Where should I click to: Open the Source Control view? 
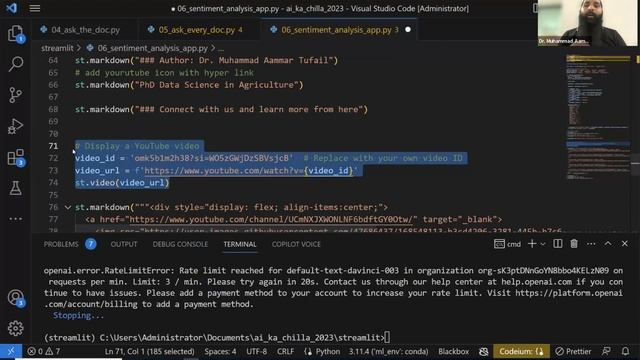point(16,95)
